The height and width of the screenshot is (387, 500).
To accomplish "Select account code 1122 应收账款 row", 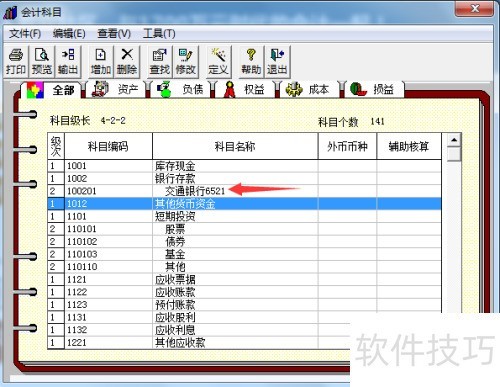I will click(244, 292).
